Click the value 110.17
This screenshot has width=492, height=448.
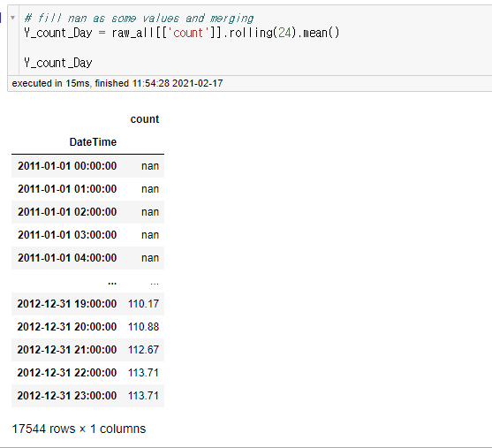[x=143, y=304]
